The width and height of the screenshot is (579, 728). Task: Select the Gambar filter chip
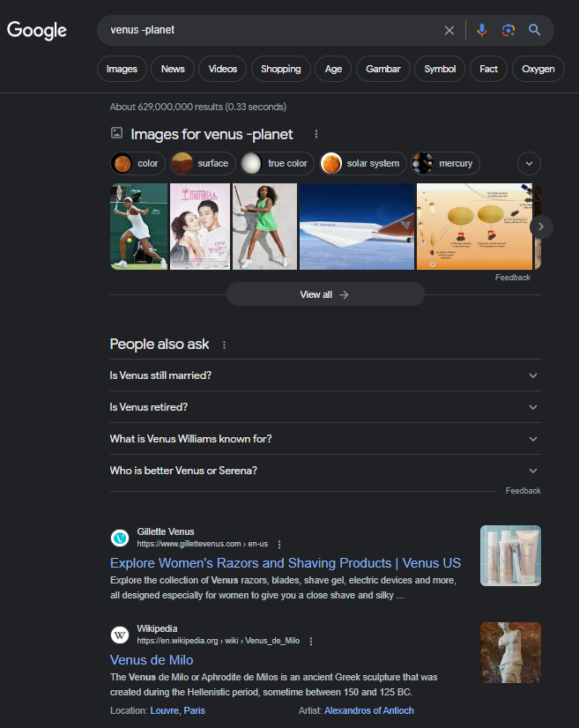click(x=383, y=69)
